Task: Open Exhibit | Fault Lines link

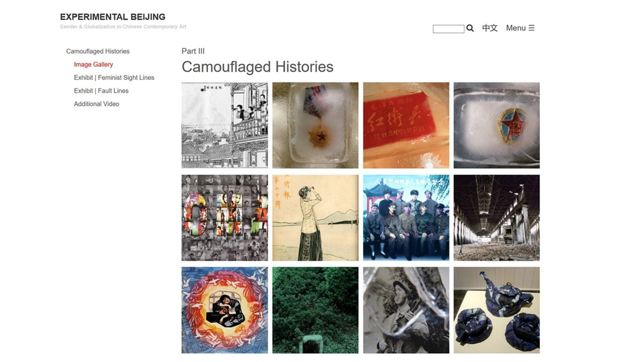Action: pos(101,90)
